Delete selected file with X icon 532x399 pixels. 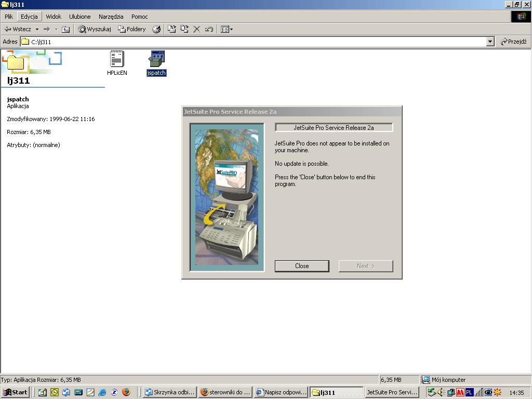click(x=196, y=29)
